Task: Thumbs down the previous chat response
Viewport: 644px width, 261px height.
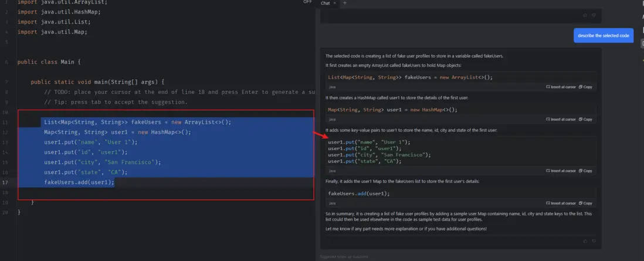Action: (x=594, y=15)
